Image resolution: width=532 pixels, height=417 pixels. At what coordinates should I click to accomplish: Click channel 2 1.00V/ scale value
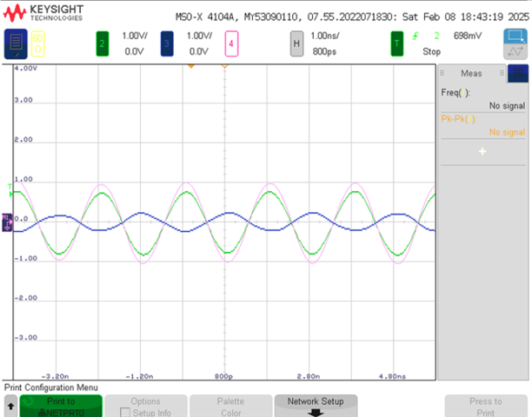tap(135, 36)
